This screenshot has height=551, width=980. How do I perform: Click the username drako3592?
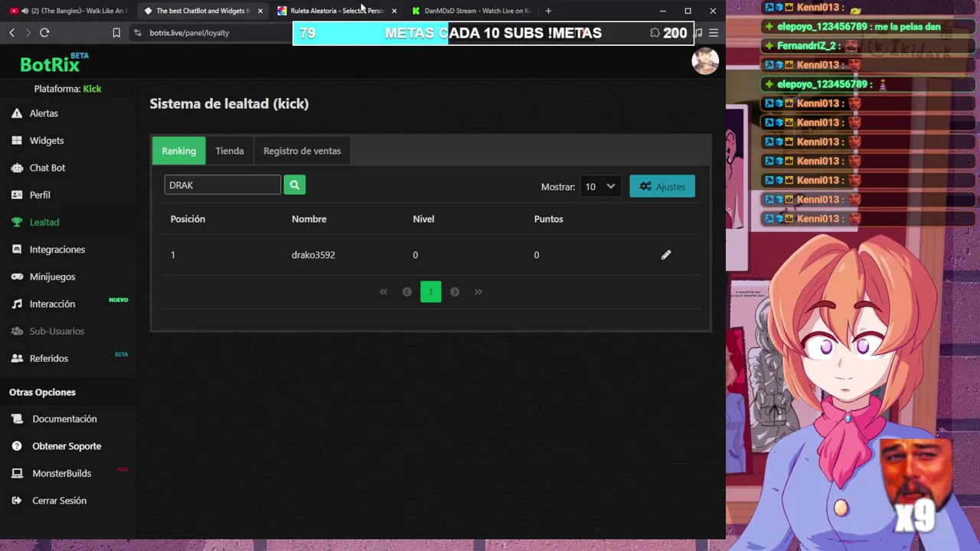pyautogui.click(x=313, y=255)
